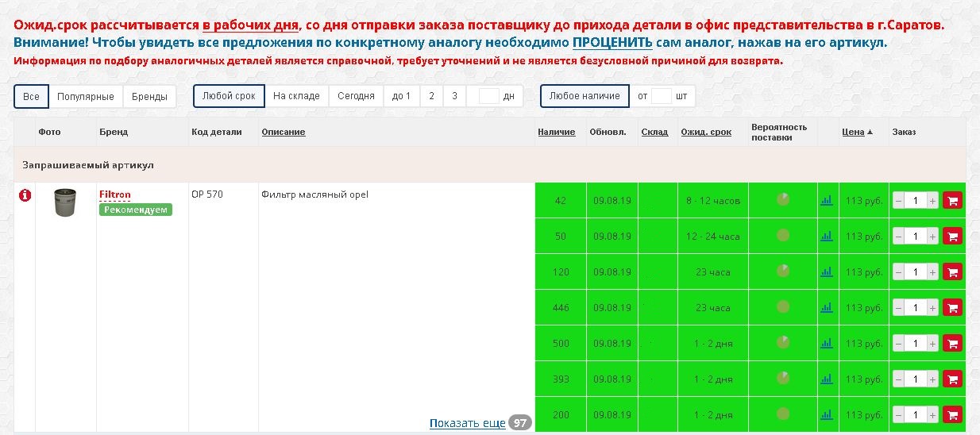Open the oil filter product photo
Screen dimensions: 980x435
[64, 203]
